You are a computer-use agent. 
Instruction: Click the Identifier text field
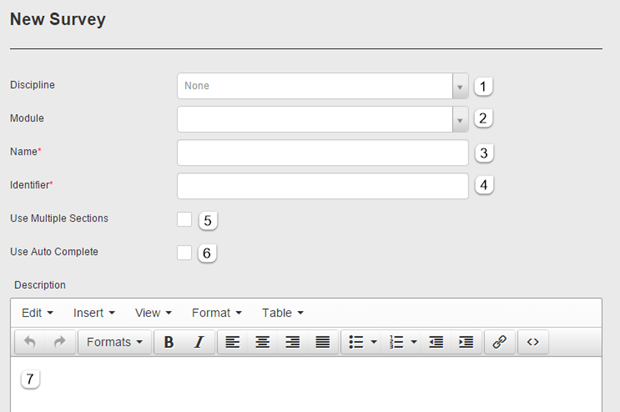(x=322, y=186)
